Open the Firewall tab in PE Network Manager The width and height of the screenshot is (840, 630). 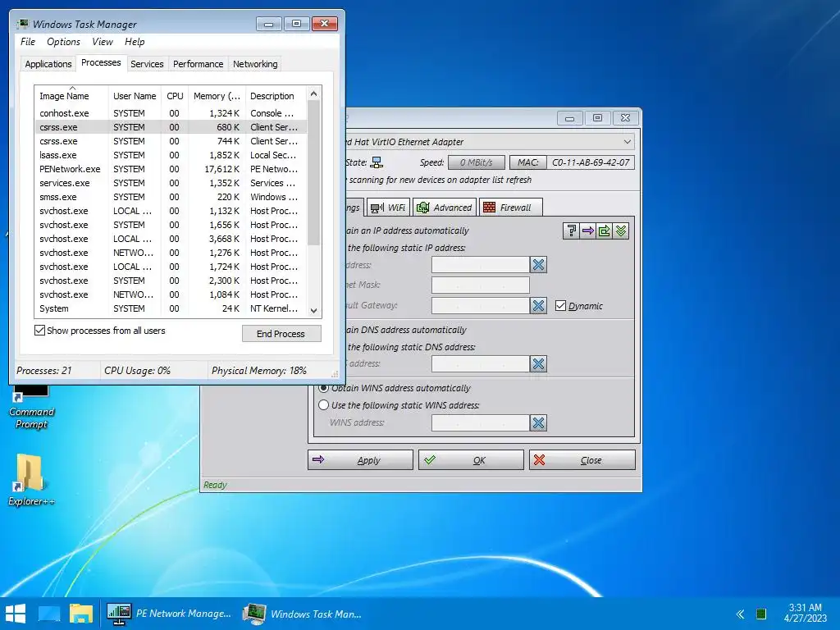tap(510, 208)
